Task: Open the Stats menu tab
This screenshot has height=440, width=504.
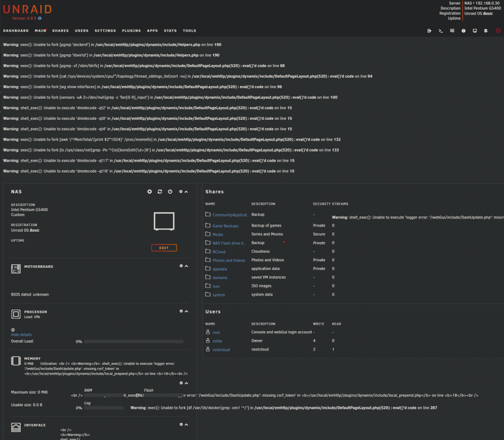Action: pyautogui.click(x=170, y=31)
